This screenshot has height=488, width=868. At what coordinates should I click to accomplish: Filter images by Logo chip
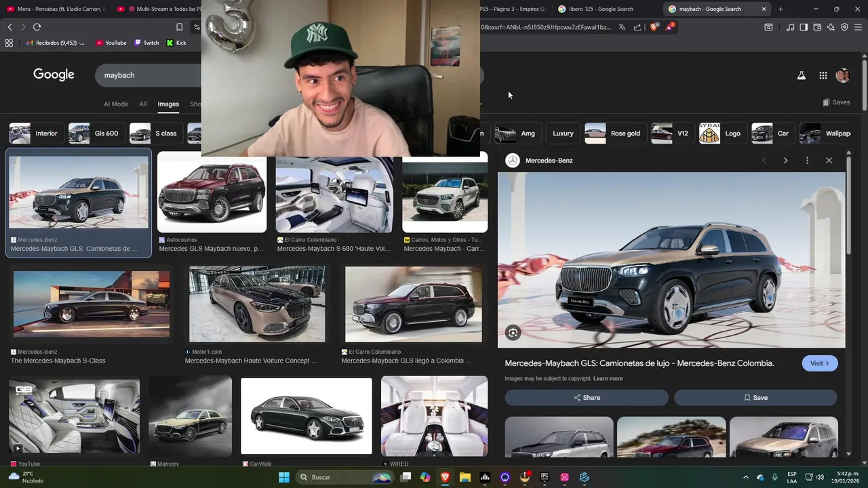click(x=722, y=134)
